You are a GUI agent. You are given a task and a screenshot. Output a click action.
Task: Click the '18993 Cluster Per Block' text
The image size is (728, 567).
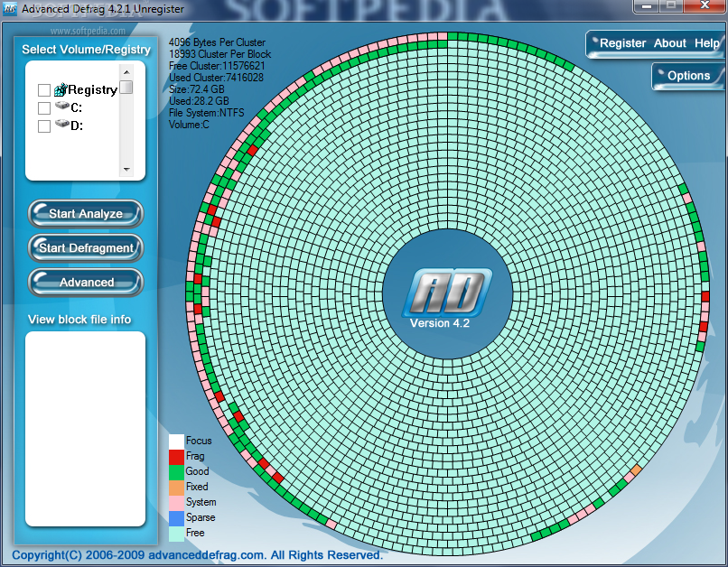click(x=220, y=54)
